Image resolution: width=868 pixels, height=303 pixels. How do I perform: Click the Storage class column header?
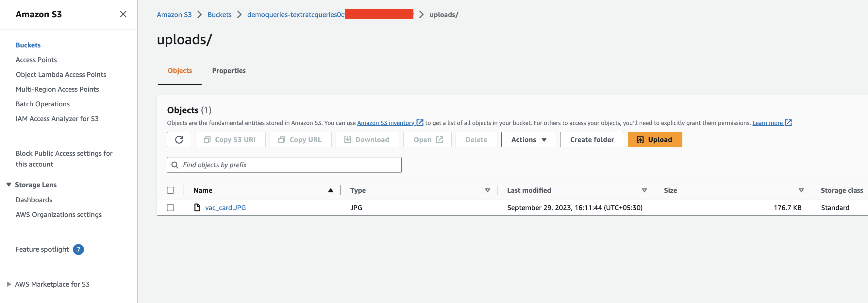click(842, 191)
